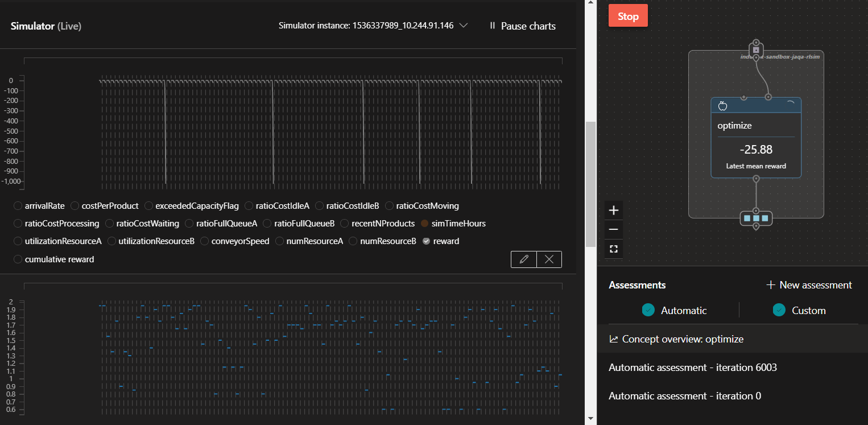Image resolution: width=868 pixels, height=425 pixels.
Task: Select the optimize concept node
Action: (x=756, y=138)
